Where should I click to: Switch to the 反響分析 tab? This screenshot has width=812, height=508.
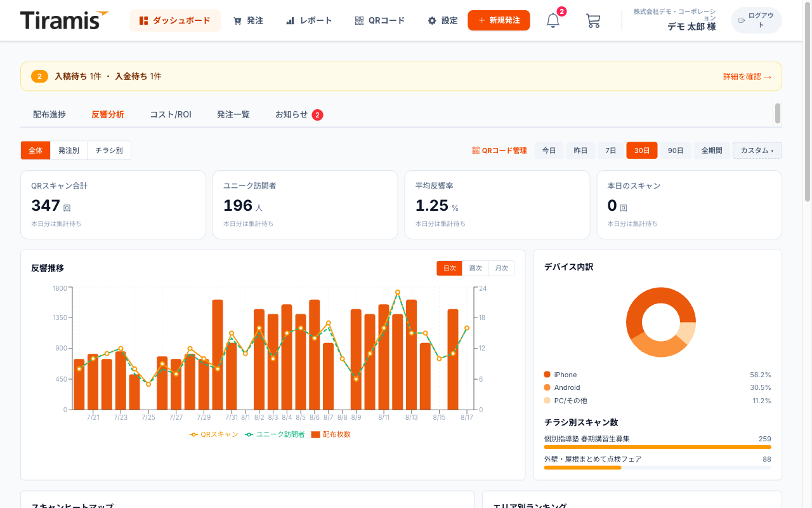pos(108,115)
